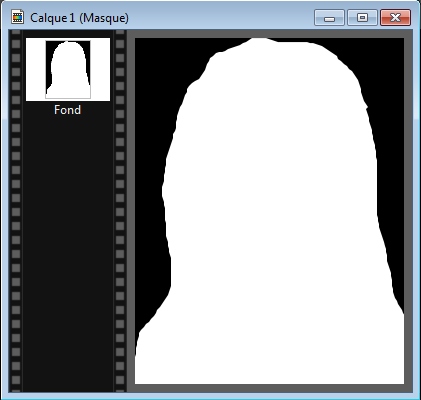Click the black corner inside the Fond thumbnail
Image resolution: width=421 pixels, height=400 pixels.
[49, 50]
